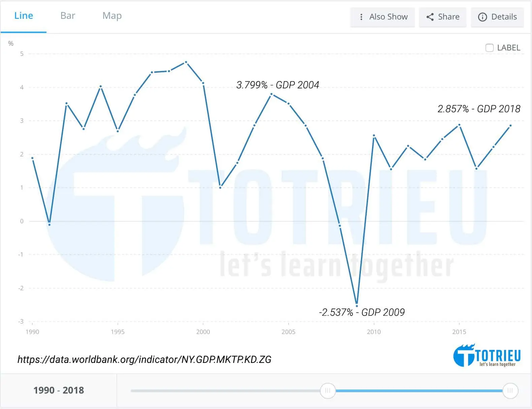
Task: Click the right slider grip handle icon
Action: pos(510,391)
